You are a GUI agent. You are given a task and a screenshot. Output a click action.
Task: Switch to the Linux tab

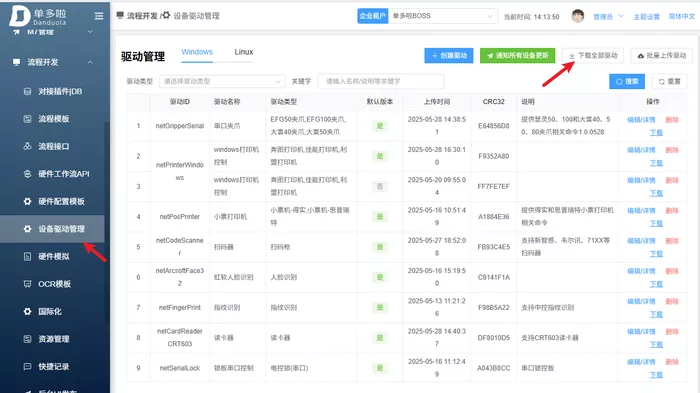pyautogui.click(x=244, y=52)
